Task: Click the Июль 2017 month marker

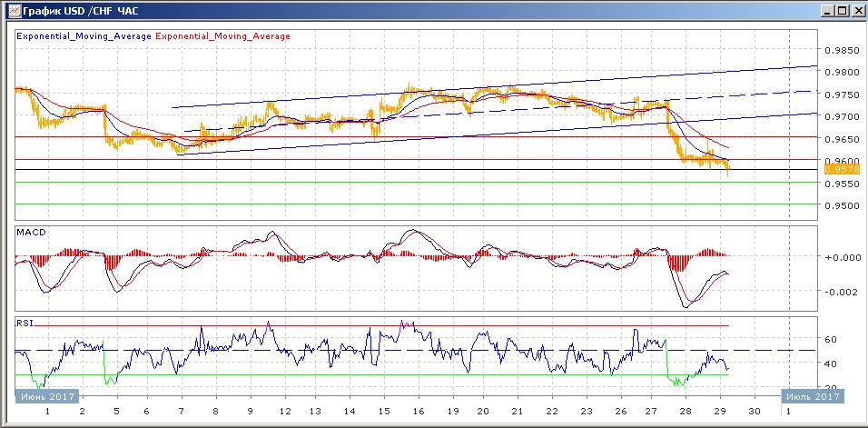Action: click(x=814, y=396)
